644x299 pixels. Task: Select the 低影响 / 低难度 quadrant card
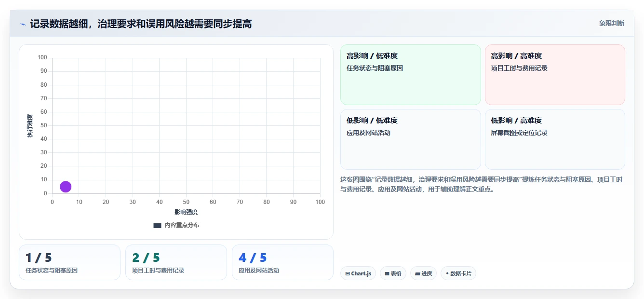(x=411, y=139)
